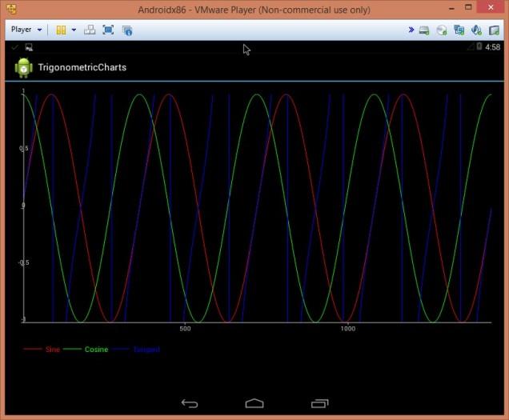Click the Cosine legend label
The width and height of the screenshot is (509, 420).
[x=96, y=350]
